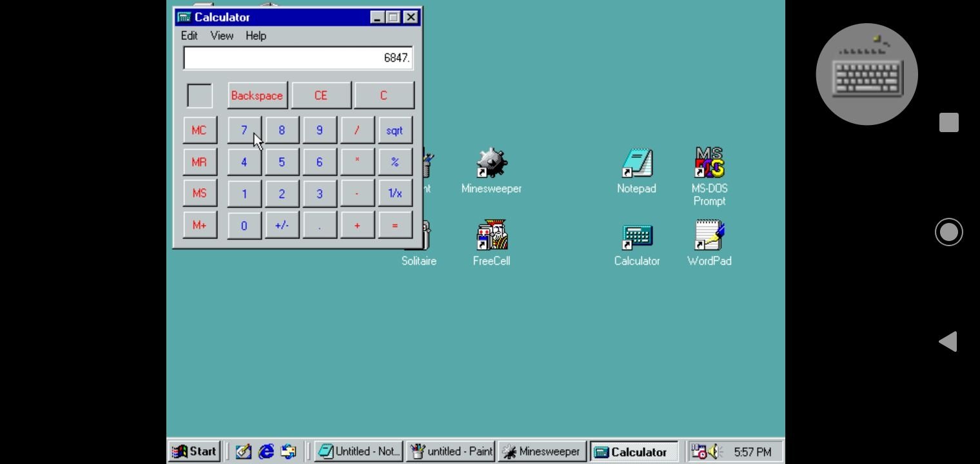The image size is (980, 464).
Task: Switch to Untitled - Notepad taskbar button
Action: (x=358, y=451)
